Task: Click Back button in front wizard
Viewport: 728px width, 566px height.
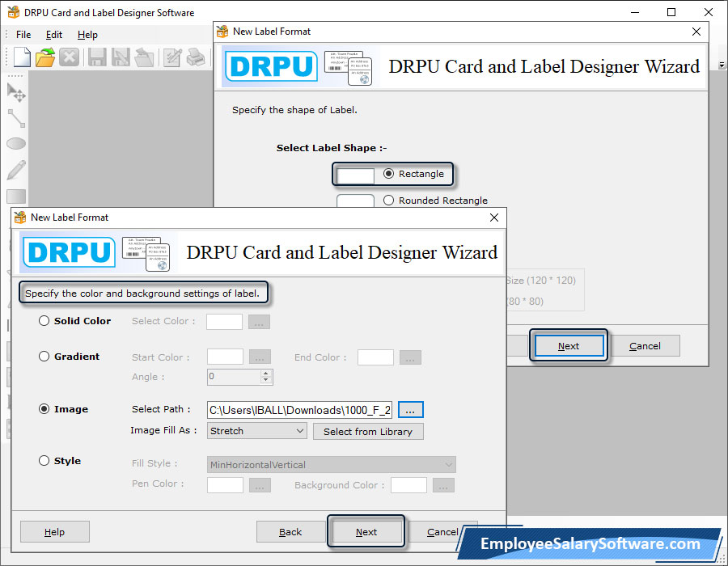Action: pyautogui.click(x=290, y=532)
